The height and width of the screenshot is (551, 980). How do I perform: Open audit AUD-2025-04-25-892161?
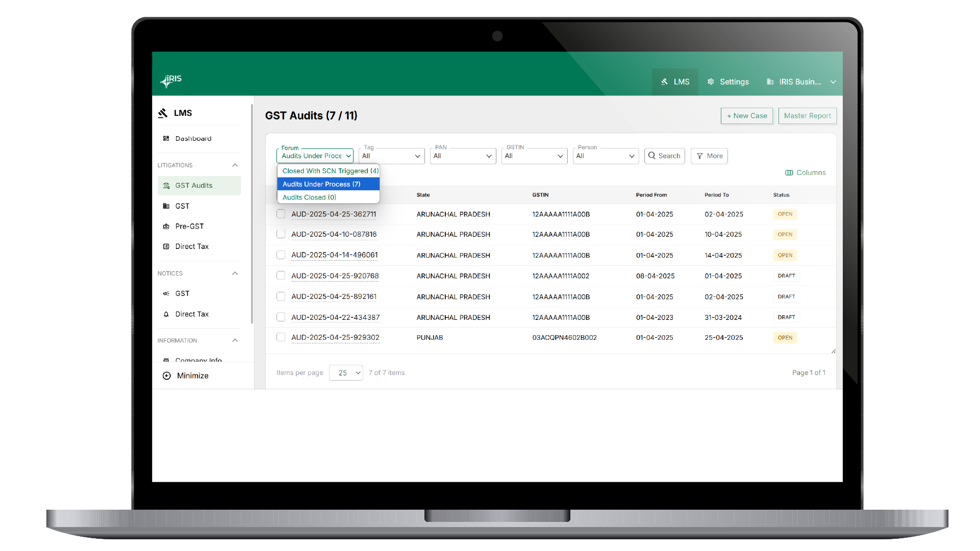click(334, 296)
